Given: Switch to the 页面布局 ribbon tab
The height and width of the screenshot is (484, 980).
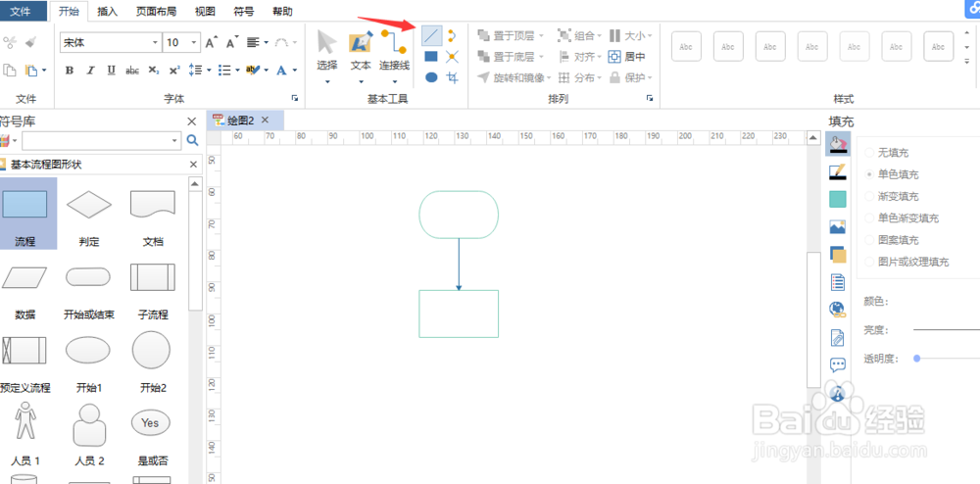Looking at the screenshot, I should [156, 11].
